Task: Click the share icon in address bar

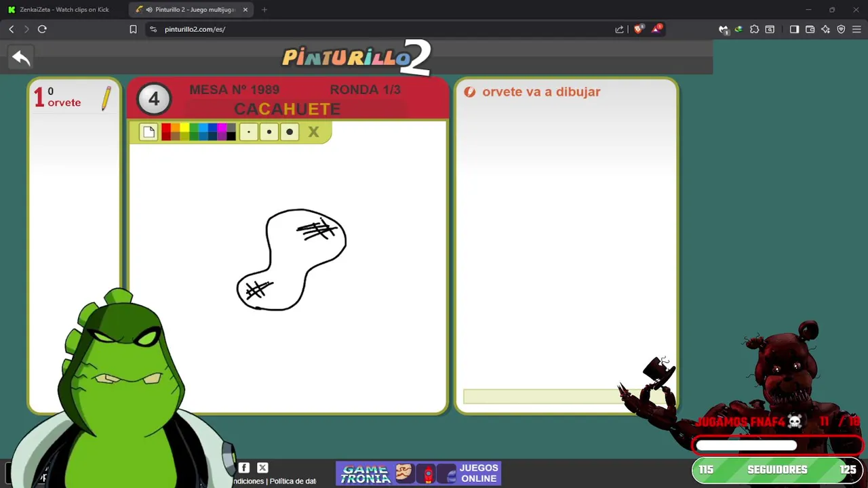Action: [x=619, y=29]
